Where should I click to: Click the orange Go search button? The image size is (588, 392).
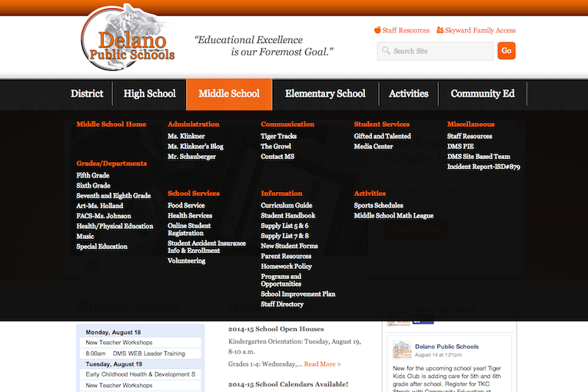(x=507, y=51)
